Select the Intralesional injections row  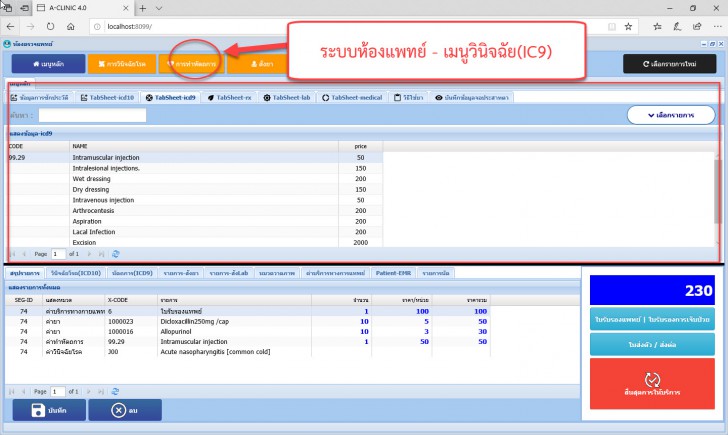(x=195, y=168)
